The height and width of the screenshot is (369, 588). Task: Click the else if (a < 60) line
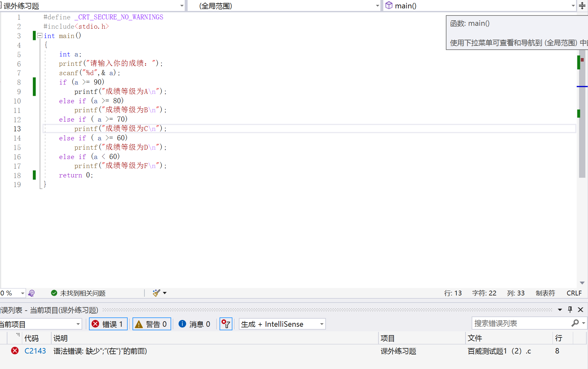[89, 156]
